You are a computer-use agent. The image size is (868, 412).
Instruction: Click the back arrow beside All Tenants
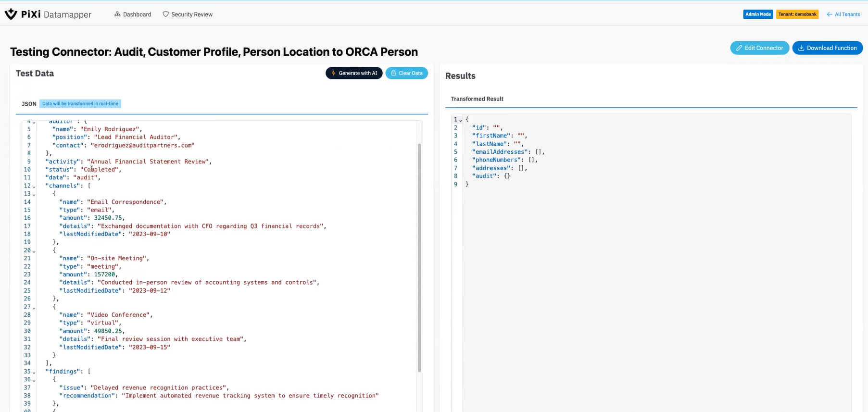click(829, 14)
